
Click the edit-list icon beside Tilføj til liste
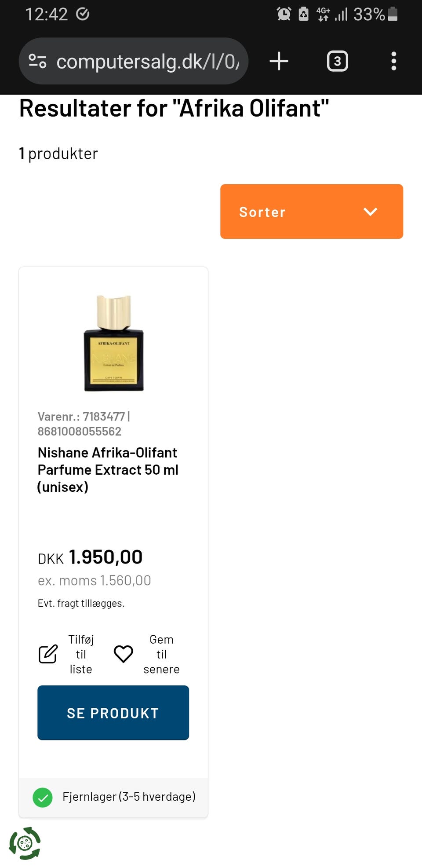tap(48, 654)
